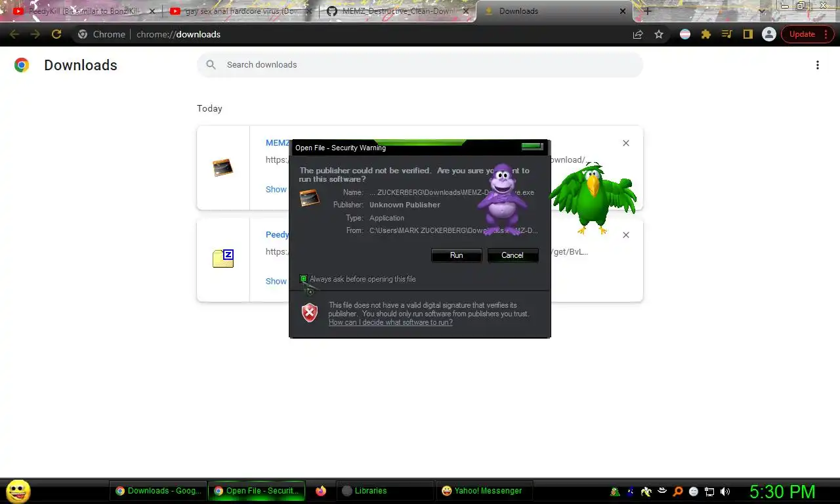Launch Firefox from the taskbar
840x504 pixels.
click(x=321, y=491)
